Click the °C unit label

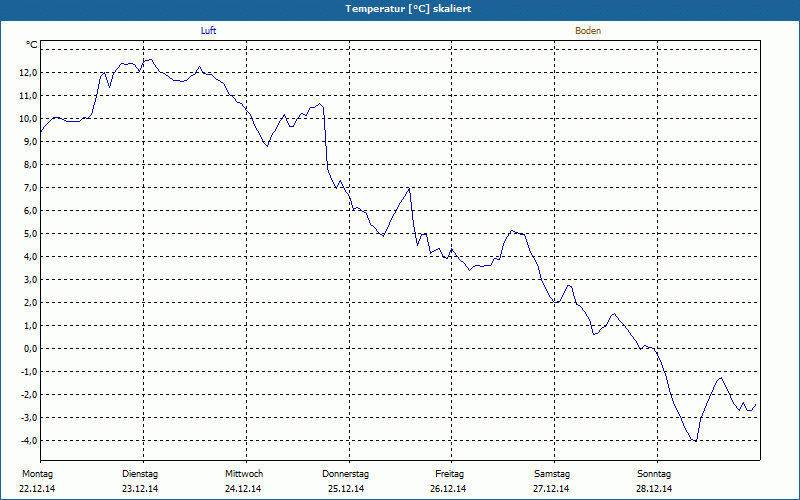[x=32, y=45]
